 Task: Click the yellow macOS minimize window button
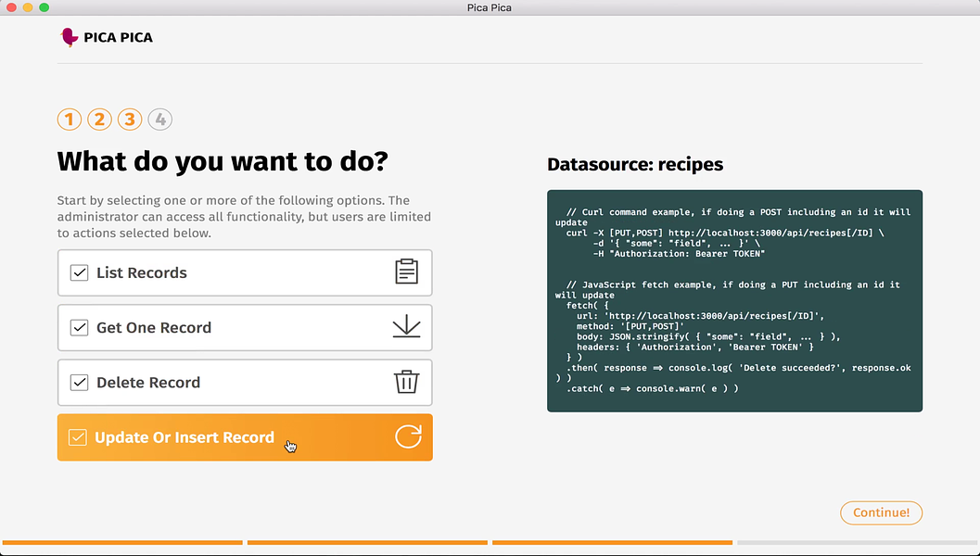pyautogui.click(x=28, y=7)
